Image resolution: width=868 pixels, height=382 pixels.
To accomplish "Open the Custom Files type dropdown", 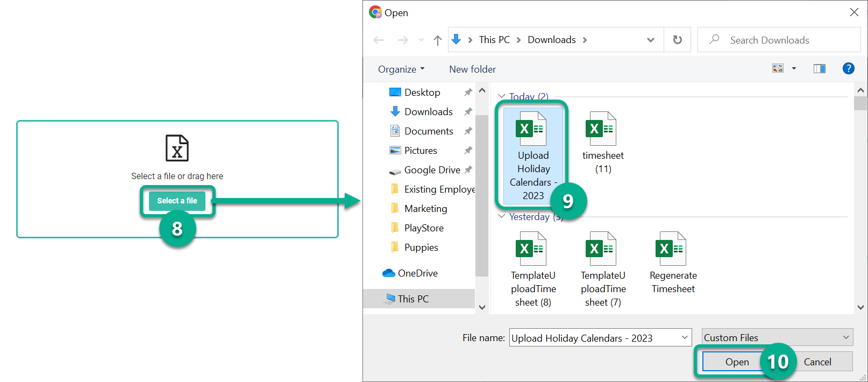I will 777,337.
